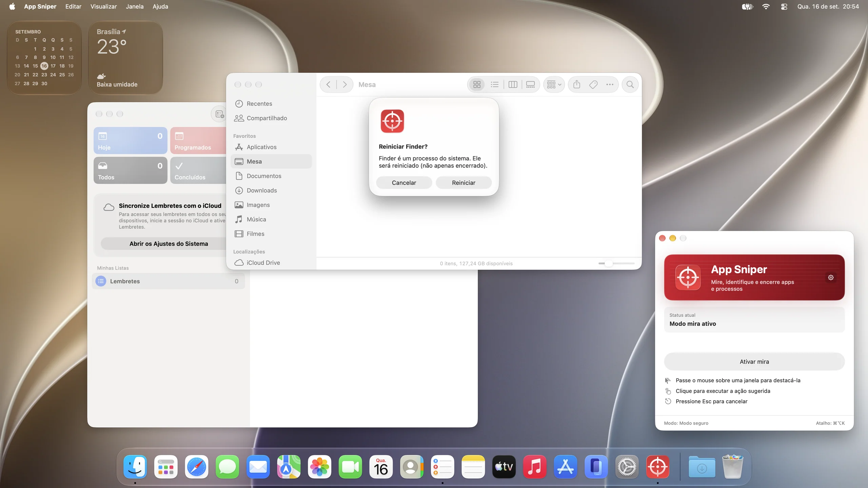This screenshot has height=488, width=868.
Task: Click the Finder tags icon
Action: coord(593,84)
